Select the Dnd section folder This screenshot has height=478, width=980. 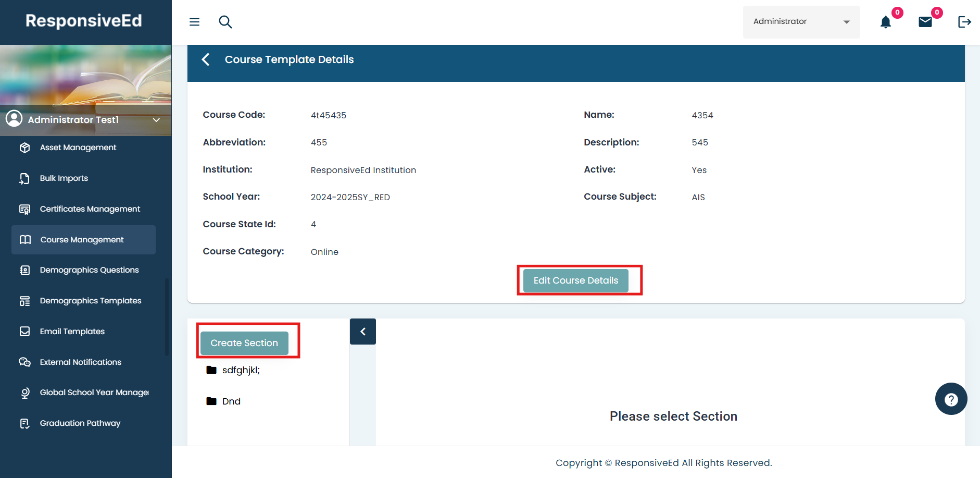coord(231,401)
